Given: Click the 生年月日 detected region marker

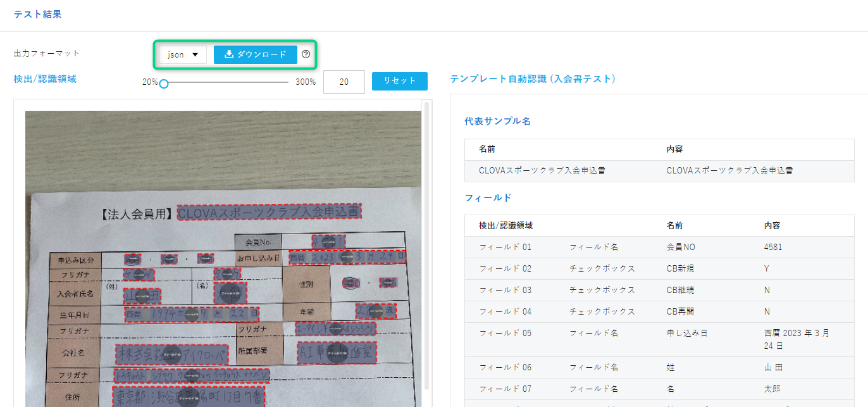Looking at the screenshot, I should (x=191, y=314).
